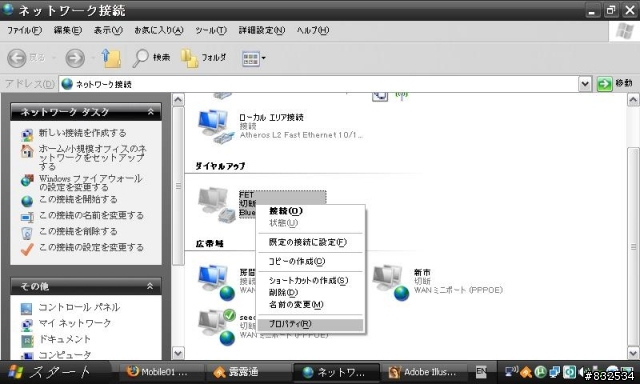Go up one folder level icon
This screenshot has height=384, width=640.
click(111, 58)
